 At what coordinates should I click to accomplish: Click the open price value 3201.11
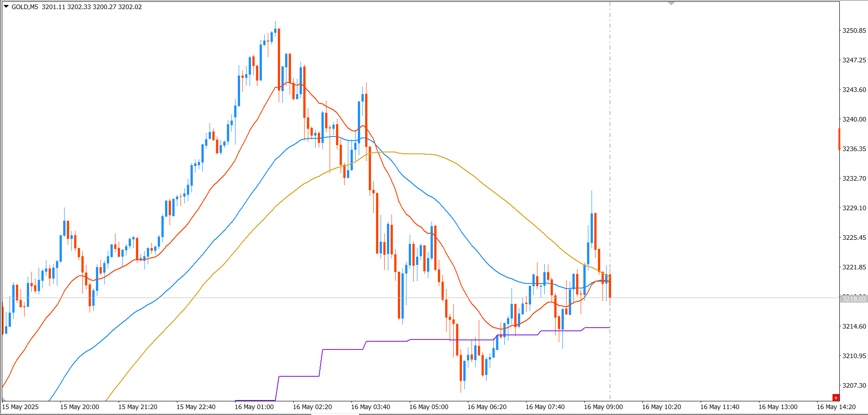pyautogui.click(x=54, y=7)
